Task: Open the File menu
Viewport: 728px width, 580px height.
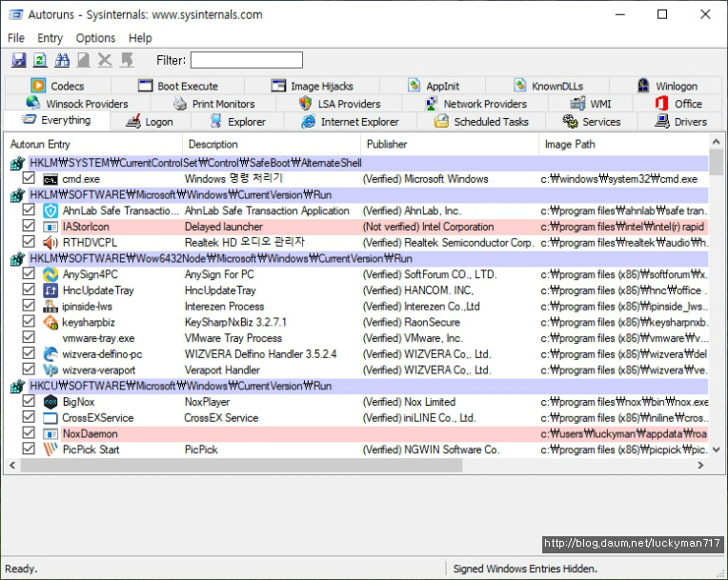Action: (16, 38)
